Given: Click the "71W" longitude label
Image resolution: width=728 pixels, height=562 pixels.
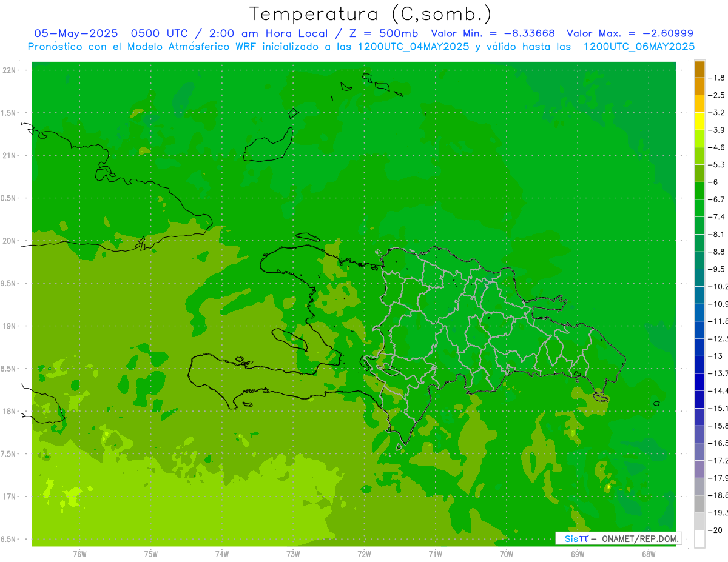Looking at the screenshot, I should (x=435, y=554).
